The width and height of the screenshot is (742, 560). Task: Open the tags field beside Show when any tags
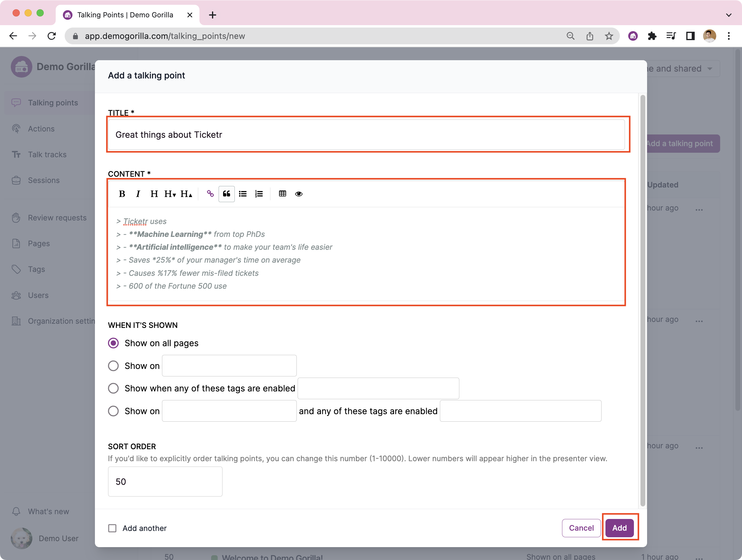pyautogui.click(x=378, y=388)
